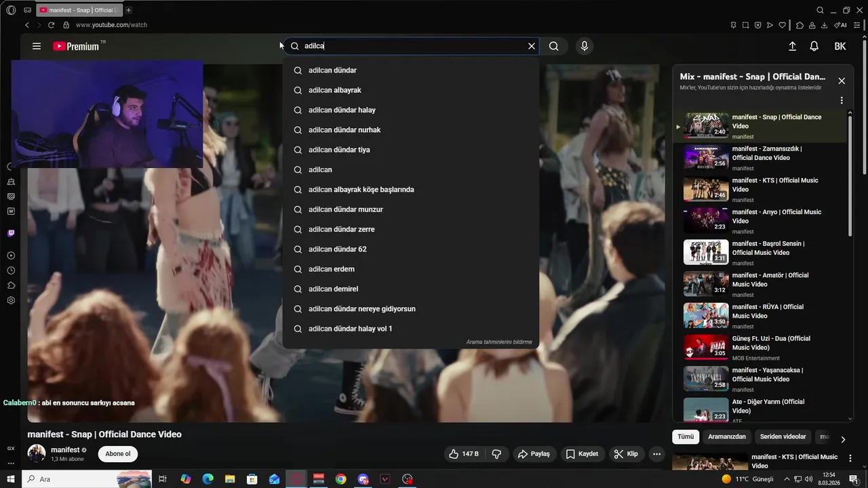Dislike the video with thumbs down
This screenshot has width=868, height=488.
(496, 454)
